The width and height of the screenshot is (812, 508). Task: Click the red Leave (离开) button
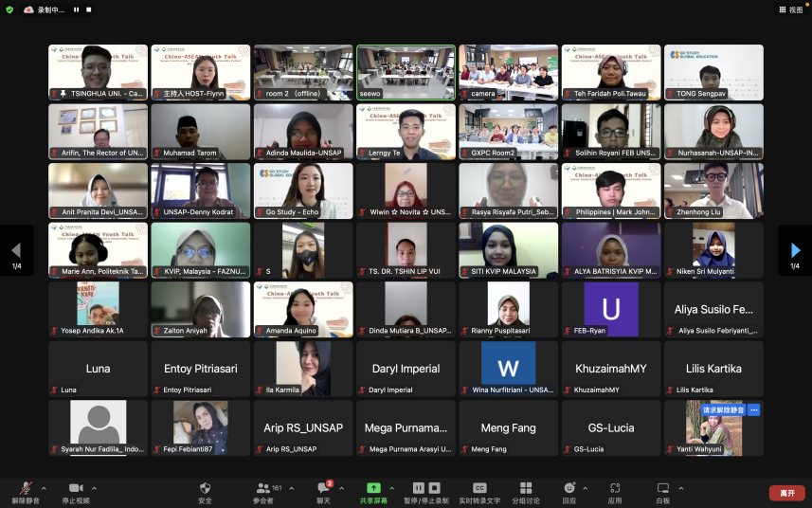pos(786,493)
